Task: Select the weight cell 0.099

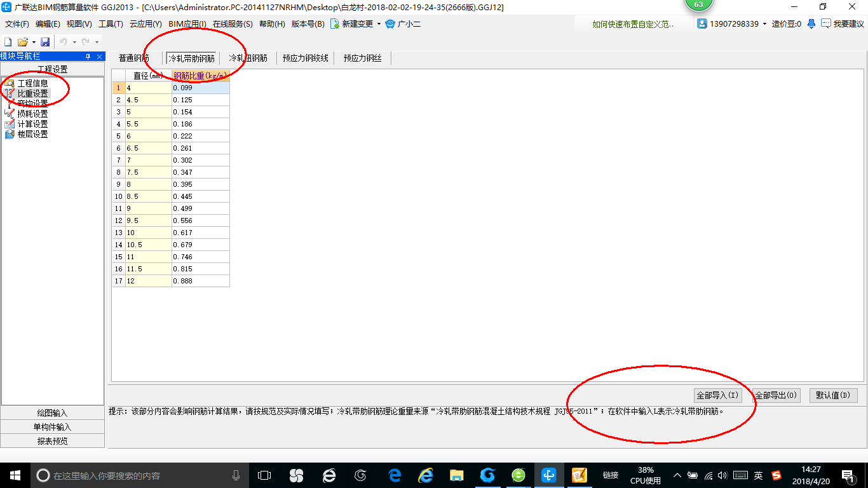Action: 201,88
